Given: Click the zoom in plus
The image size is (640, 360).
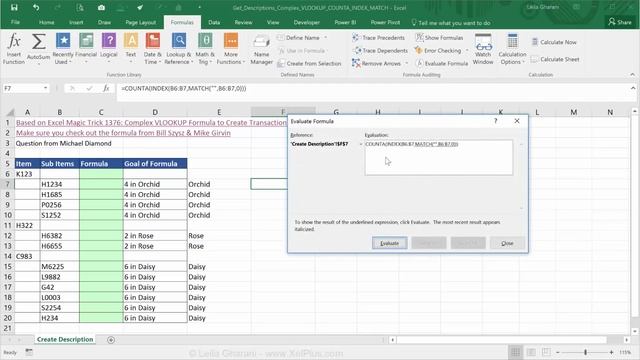Looking at the screenshot, I should click(x=611, y=352).
